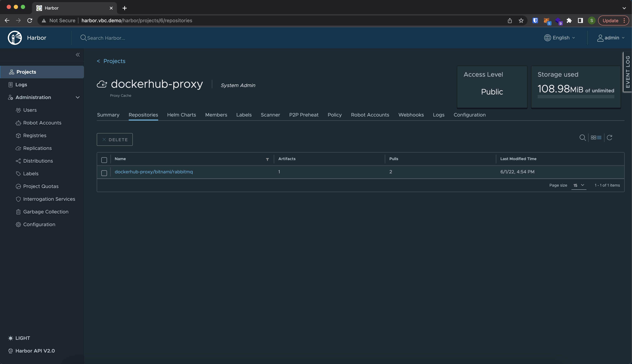This screenshot has width=632, height=364.
Task: Click the MetaMask fox extension icon
Action: click(547, 21)
